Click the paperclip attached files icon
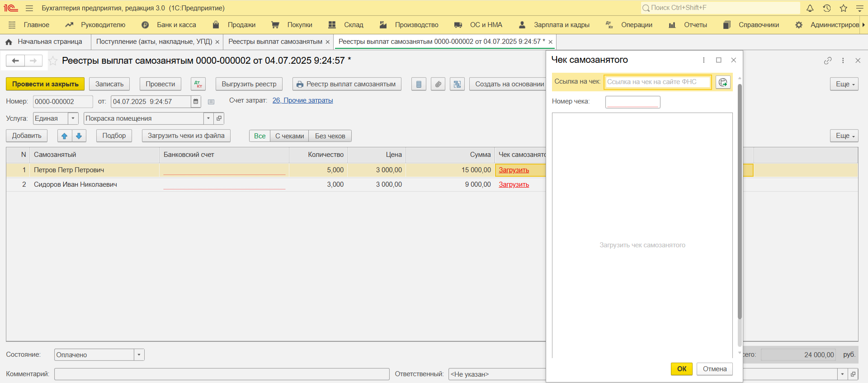The height and width of the screenshot is (383, 868). tap(438, 84)
